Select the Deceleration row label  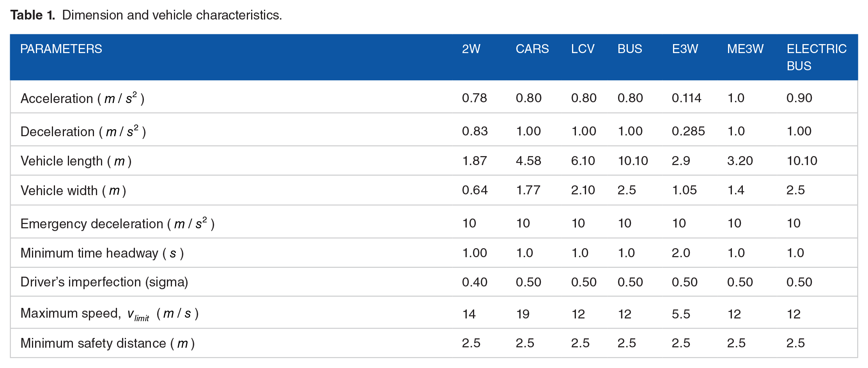coord(83,131)
